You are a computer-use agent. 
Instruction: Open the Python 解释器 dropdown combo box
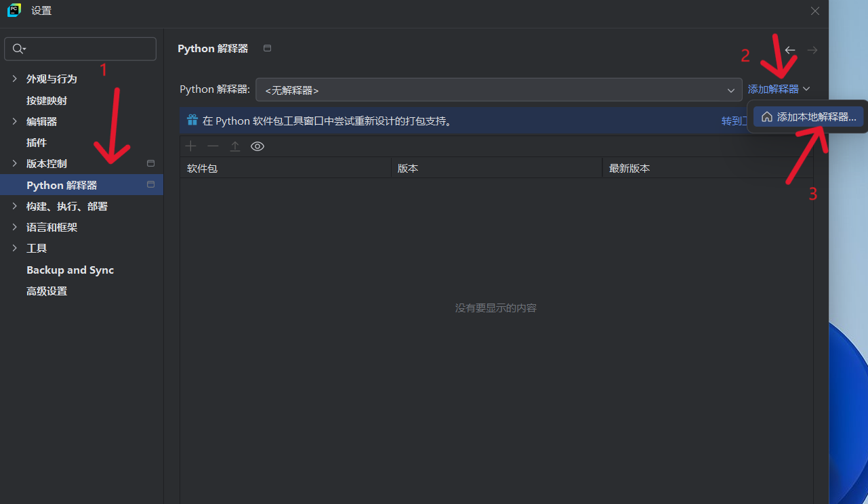click(x=498, y=90)
